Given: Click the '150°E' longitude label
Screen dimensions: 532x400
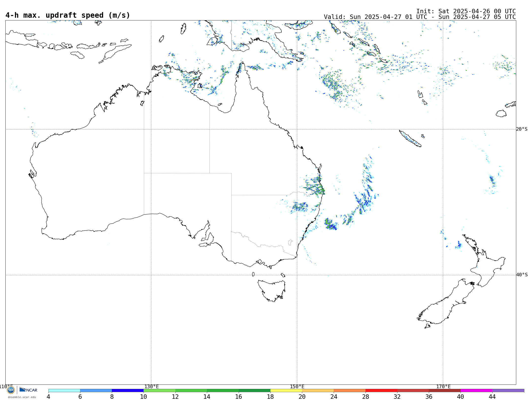Looking at the screenshot, I should coord(297,386).
